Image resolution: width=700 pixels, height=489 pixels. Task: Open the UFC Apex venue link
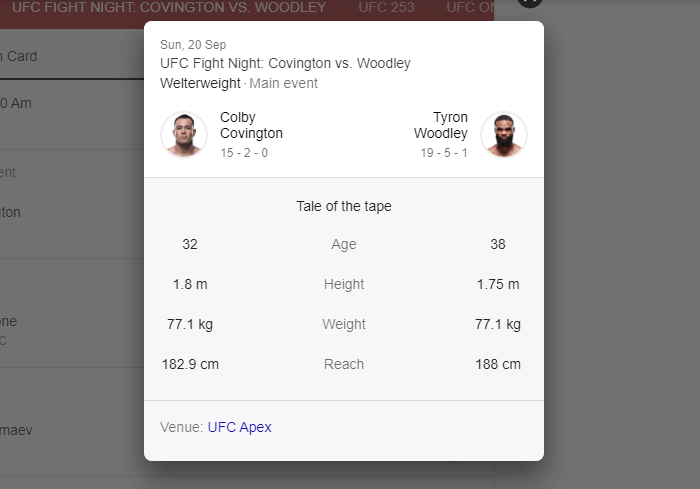point(239,427)
